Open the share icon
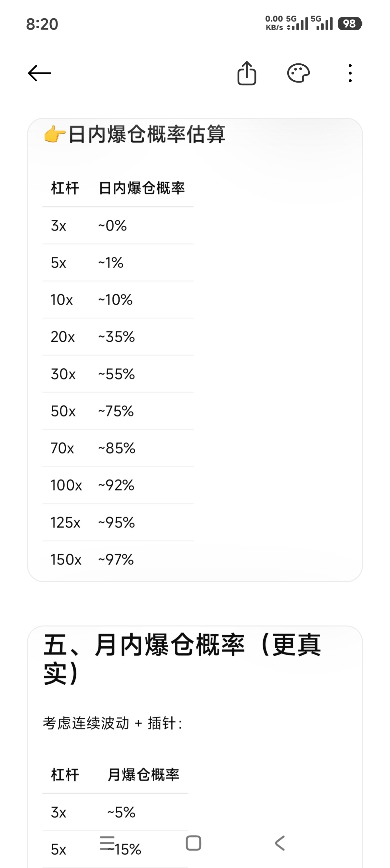This screenshot has height=868, width=390. (247, 73)
